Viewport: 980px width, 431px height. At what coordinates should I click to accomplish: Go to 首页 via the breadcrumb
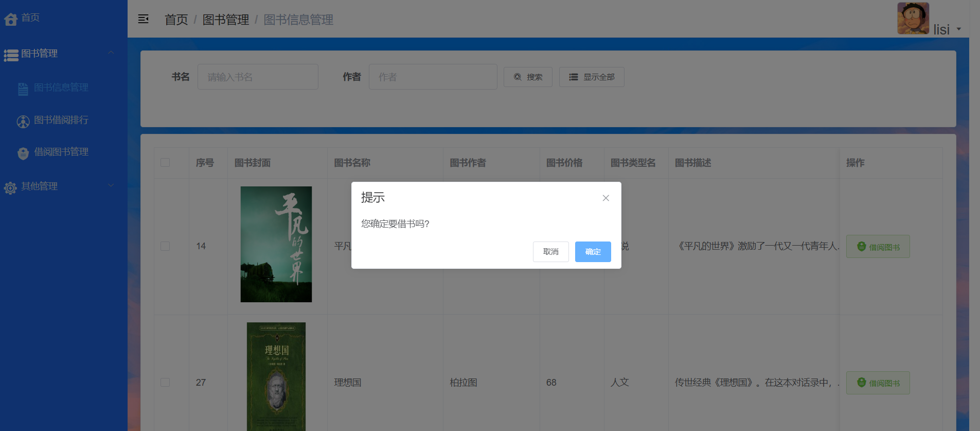(176, 20)
